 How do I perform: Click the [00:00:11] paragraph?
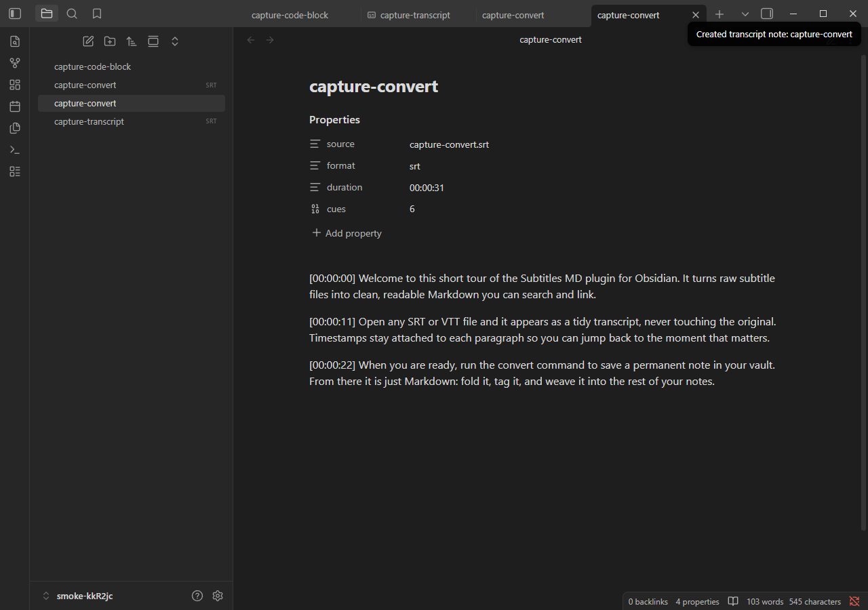[x=542, y=330]
